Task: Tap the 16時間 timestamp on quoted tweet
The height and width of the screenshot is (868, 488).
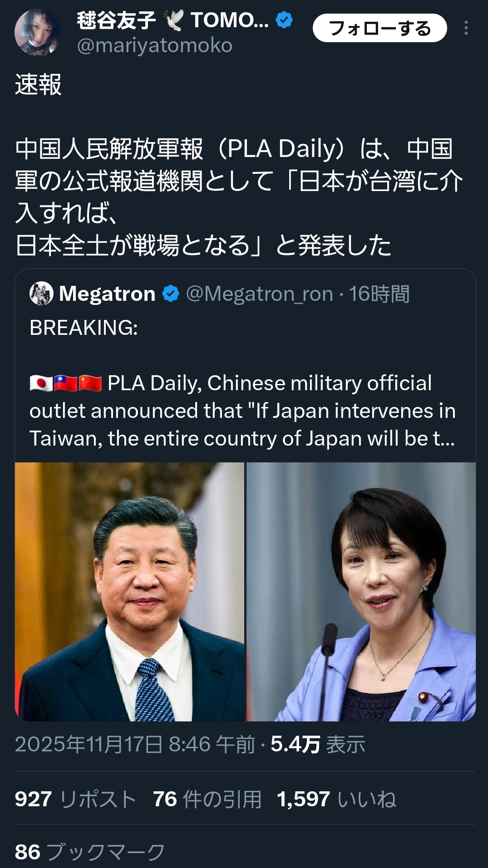Action: point(379,294)
